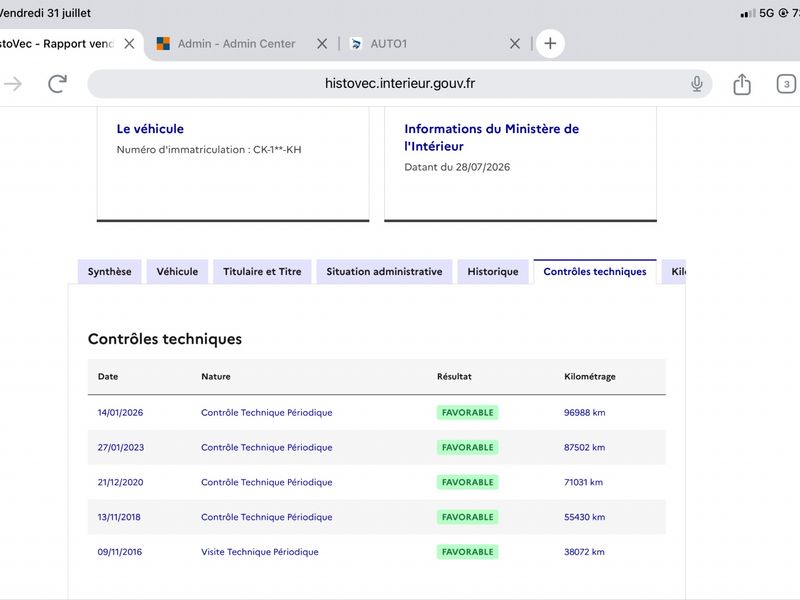Viewport: 800px width, 600px height.
Task: Click the Résultat column header
Action: (x=454, y=377)
